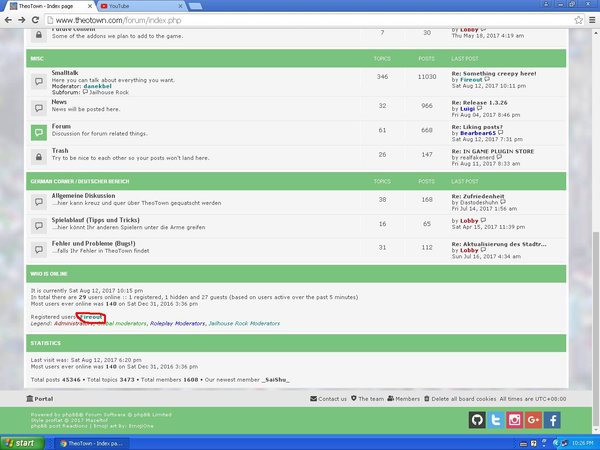Switch to the YouTube browser tab
This screenshot has width=600, height=450.
pyautogui.click(x=140, y=6)
